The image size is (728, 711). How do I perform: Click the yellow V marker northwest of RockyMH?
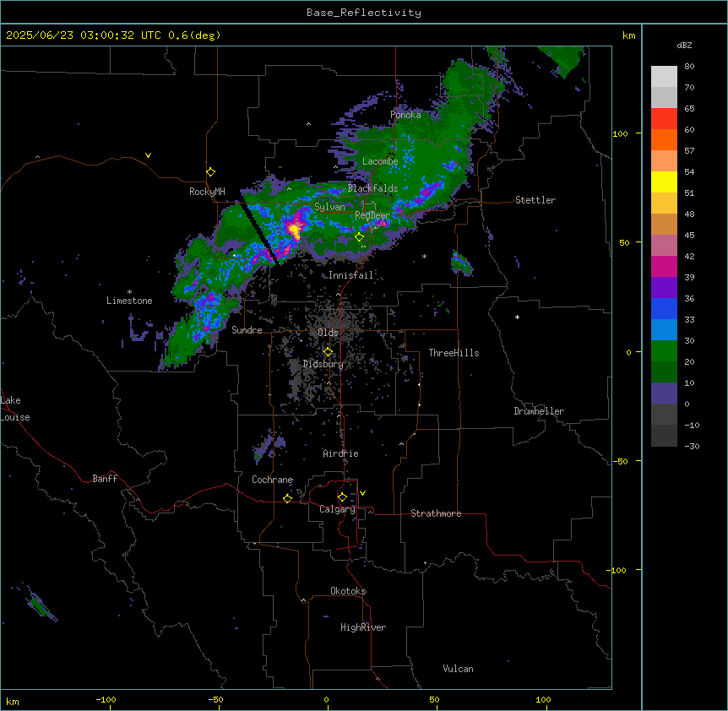(148, 155)
